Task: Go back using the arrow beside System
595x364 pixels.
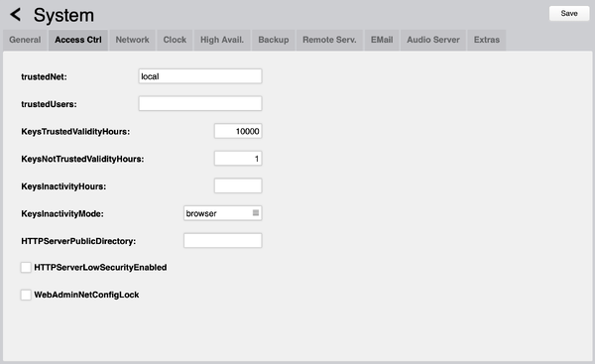Action: [x=16, y=15]
